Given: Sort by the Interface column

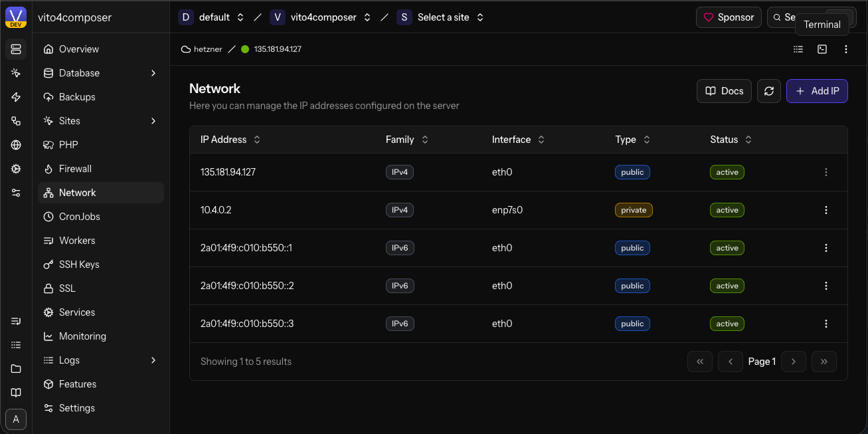Looking at the screenshot, I should [x=518, y=140].
